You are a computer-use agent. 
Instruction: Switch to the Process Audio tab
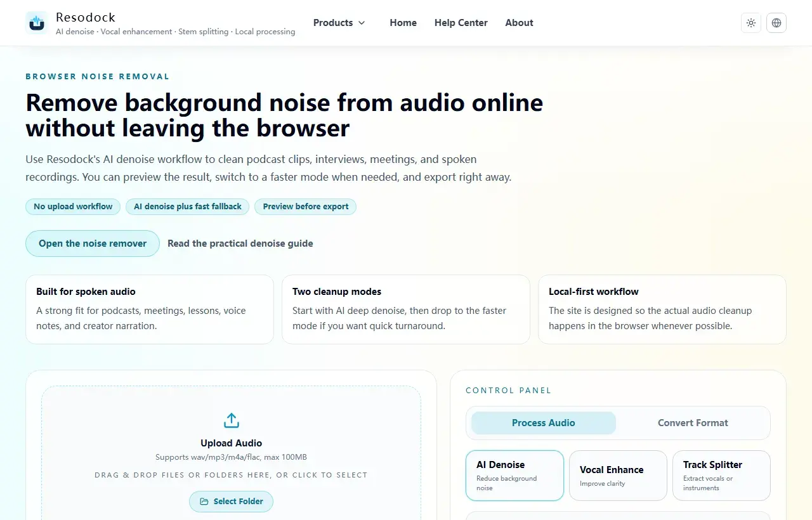(544, 423)
